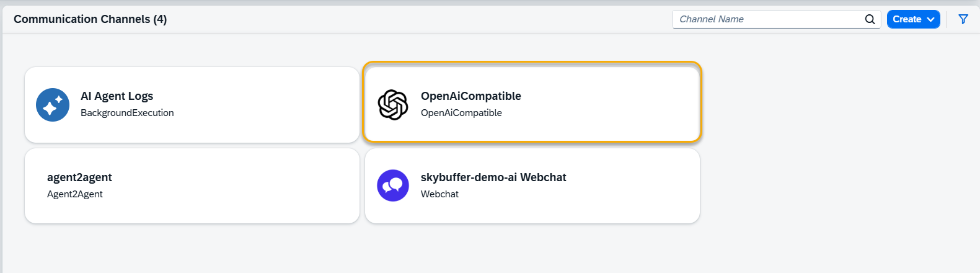The width and height of the screenshot is (980, 273).
Task: Click the OpenAI logo icon
Action: coord(393,105)
